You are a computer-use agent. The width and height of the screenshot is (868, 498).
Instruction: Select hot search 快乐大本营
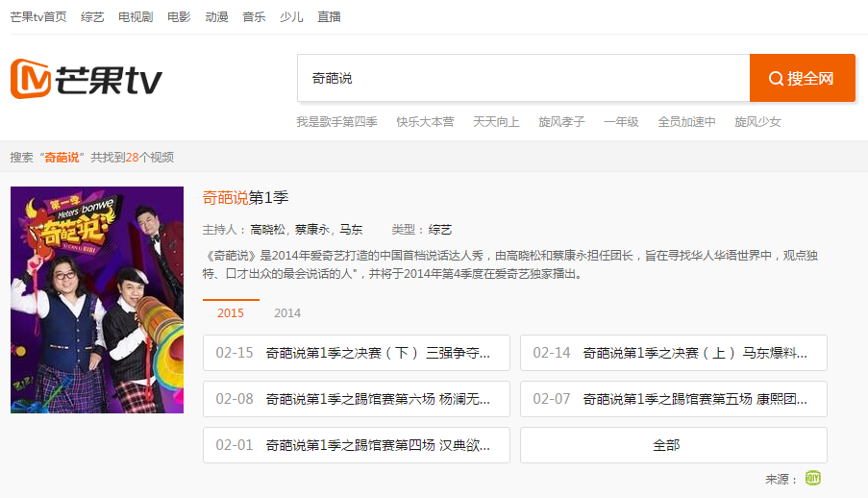click(425, 122)
